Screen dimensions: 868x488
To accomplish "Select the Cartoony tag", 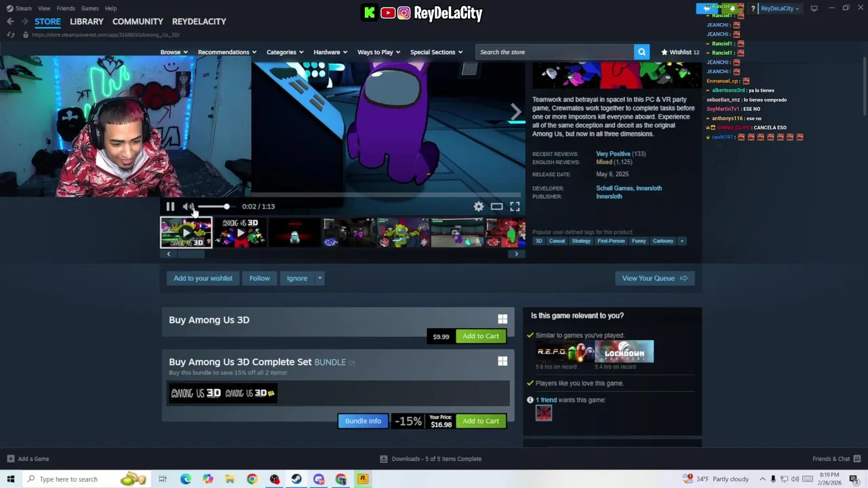I will point(663,241).
